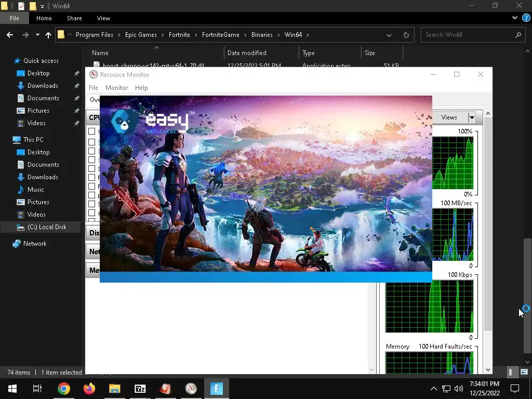Image resolution: width=532 pixels, height=399 pixels.
Task: Refresh the Win64 folder view
Action: [x=406, y=35]
